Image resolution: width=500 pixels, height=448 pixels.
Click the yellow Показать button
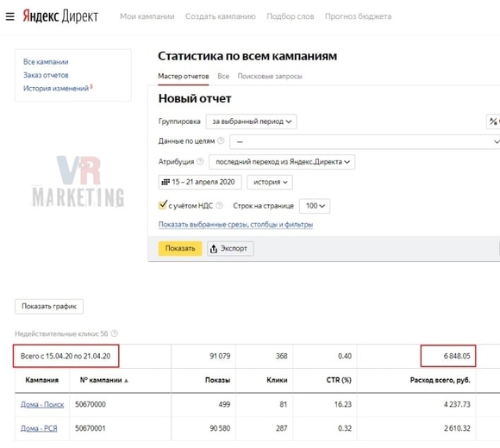[180, 248]
